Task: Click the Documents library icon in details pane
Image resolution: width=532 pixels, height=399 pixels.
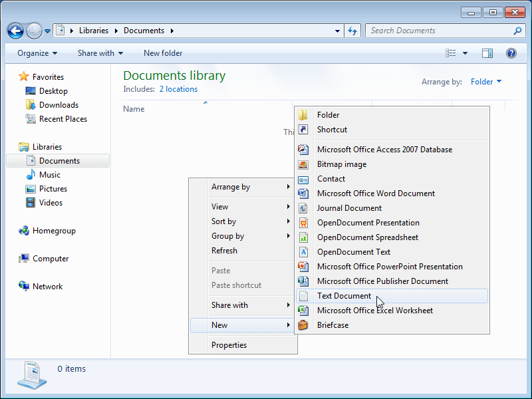Action: [32, 375]
